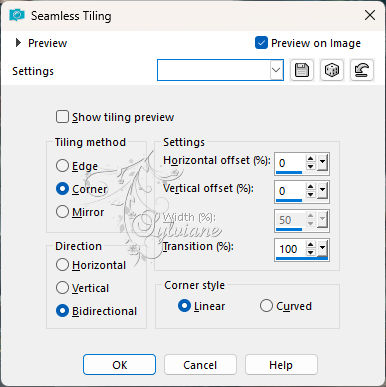Open the Transition slider popup arrow
This screenshot has height=387, width=386.
pos(322,248)
